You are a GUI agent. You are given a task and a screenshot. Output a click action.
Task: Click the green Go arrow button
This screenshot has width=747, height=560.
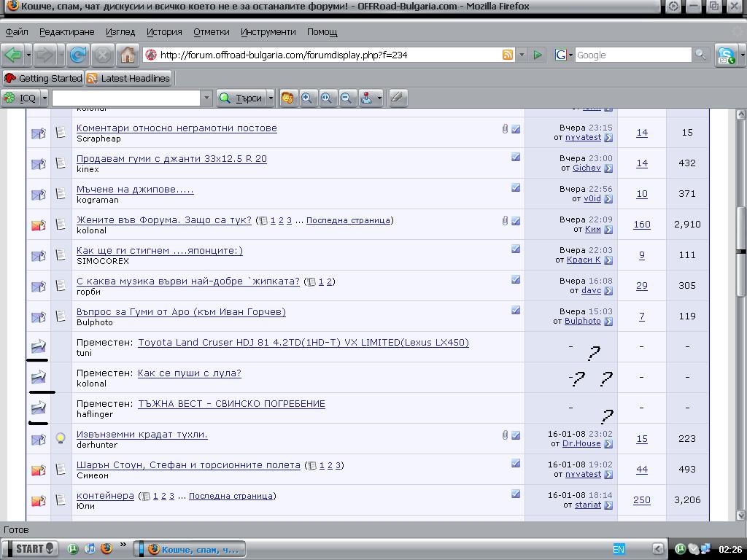point(538,55)
